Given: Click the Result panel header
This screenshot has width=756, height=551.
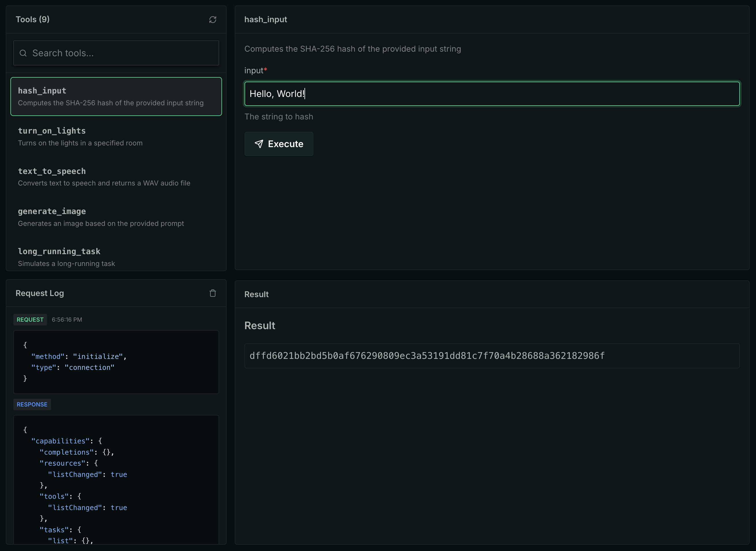Looking at the screenshot, I should click(256, 294).
